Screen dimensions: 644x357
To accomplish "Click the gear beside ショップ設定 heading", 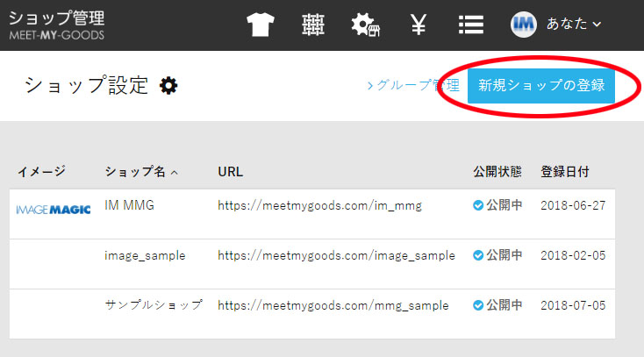I will click(168, 85).
